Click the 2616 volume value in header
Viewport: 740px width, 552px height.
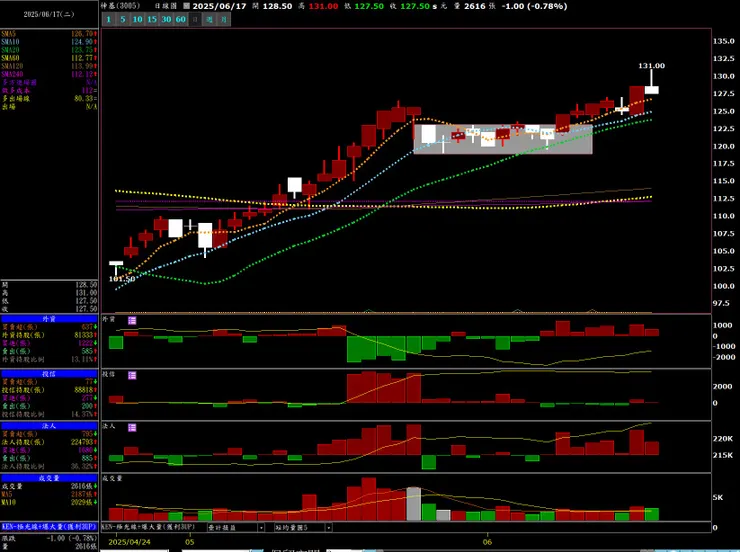pyautogui.click(x=474, y=6)
